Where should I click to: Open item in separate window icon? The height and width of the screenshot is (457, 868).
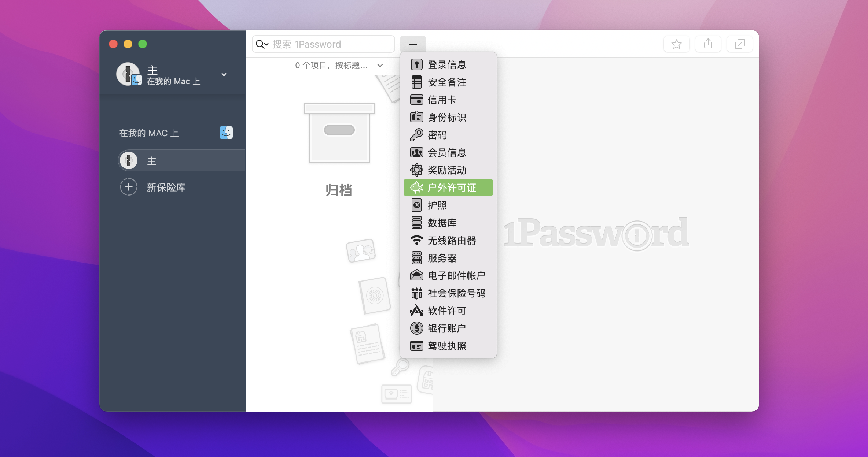(740, 44)
